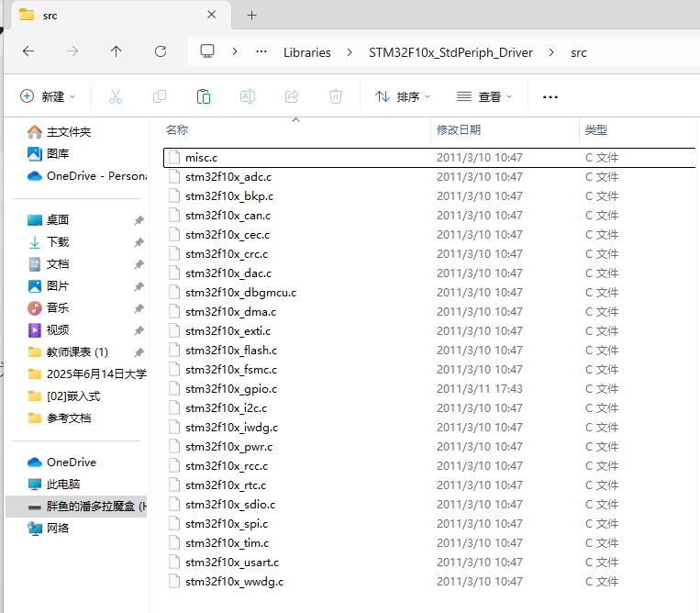Expand chevron after This PC icon

coord(235,51)
